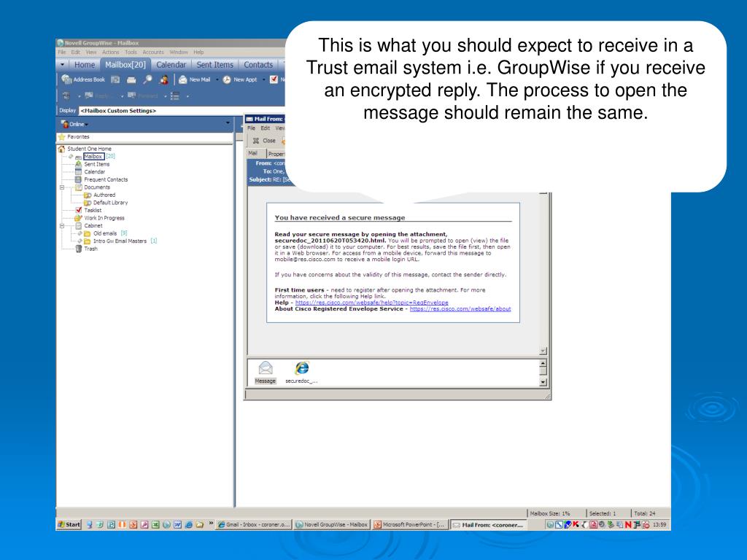Screen dimensions: 747x560
Task: Switch to the Contacts tab
Action: [x=258, y=64]
